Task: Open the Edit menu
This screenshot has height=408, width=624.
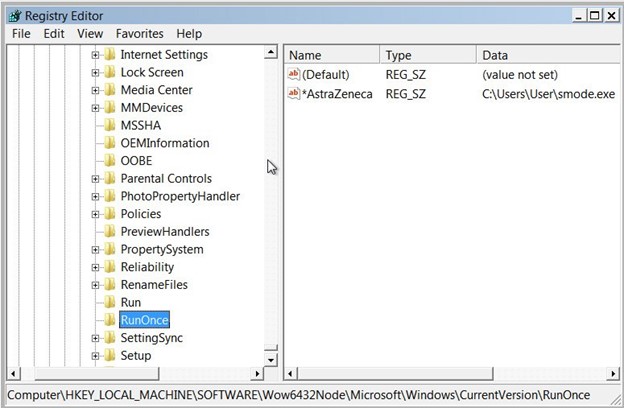Action: 54,33
